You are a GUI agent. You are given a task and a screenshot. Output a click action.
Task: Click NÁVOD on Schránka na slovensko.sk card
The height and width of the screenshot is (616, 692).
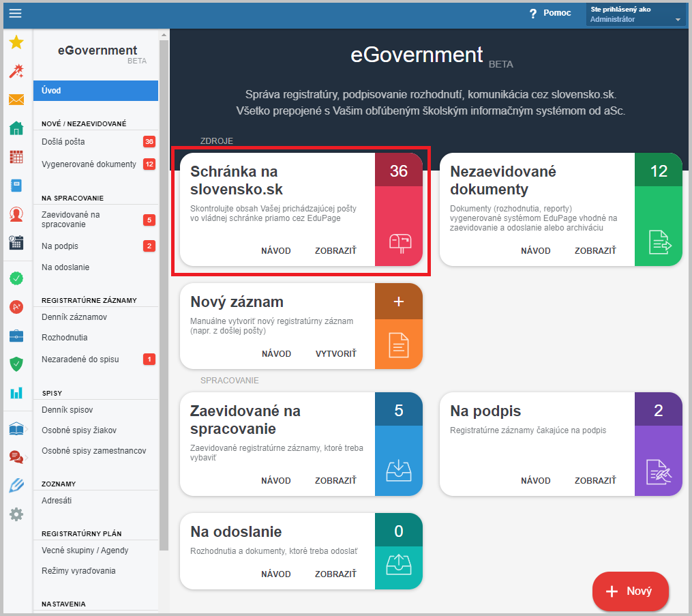coord(276,251)
